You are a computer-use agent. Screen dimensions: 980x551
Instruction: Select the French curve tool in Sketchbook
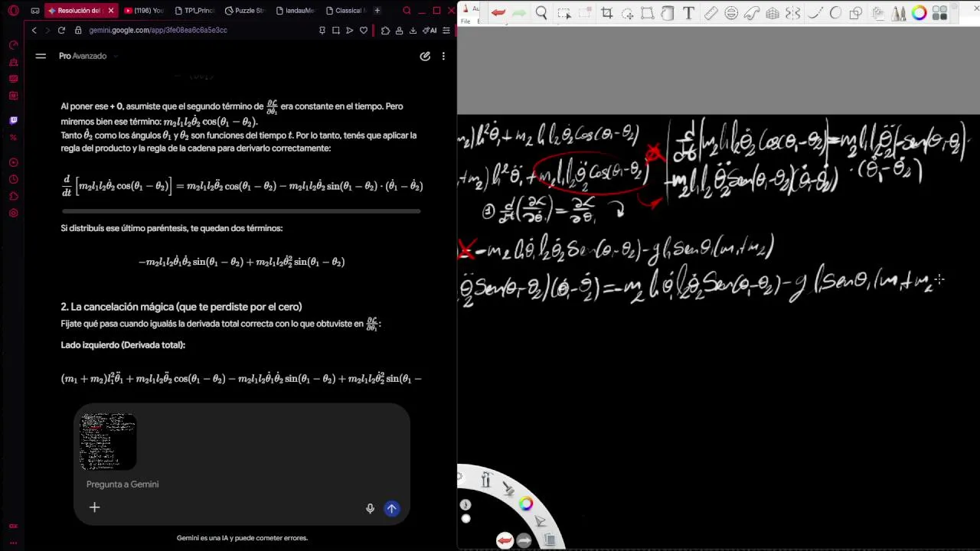pos(752,13)
